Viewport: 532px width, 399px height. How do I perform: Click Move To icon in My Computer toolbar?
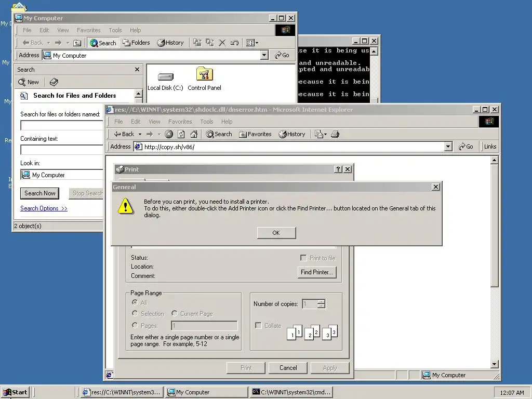coord(197,43)
